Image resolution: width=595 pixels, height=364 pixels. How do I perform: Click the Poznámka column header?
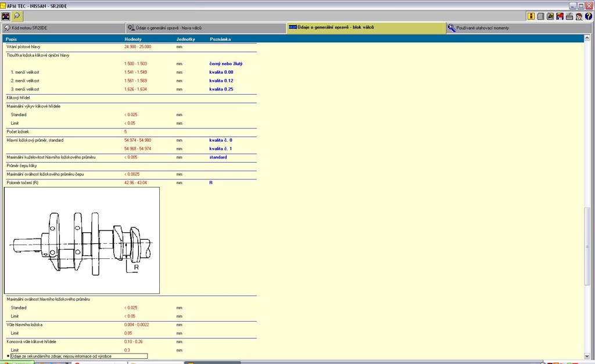pos(220,39)
